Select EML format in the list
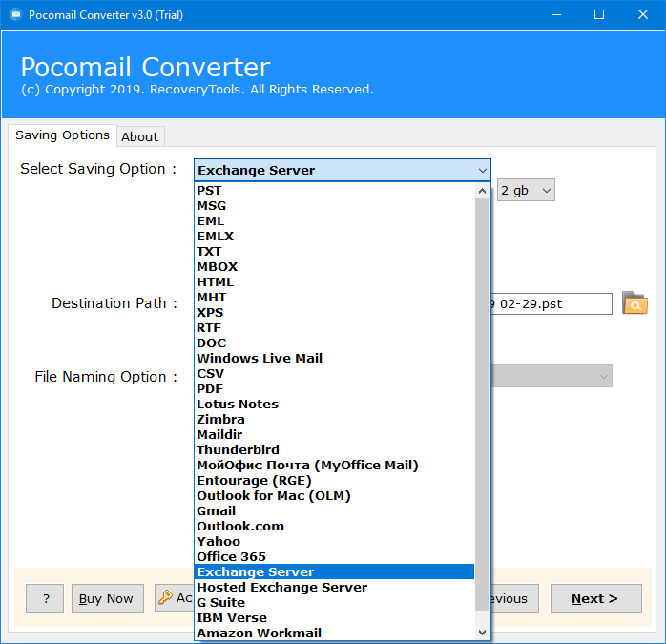666x644 pixels. pos(335,221)
